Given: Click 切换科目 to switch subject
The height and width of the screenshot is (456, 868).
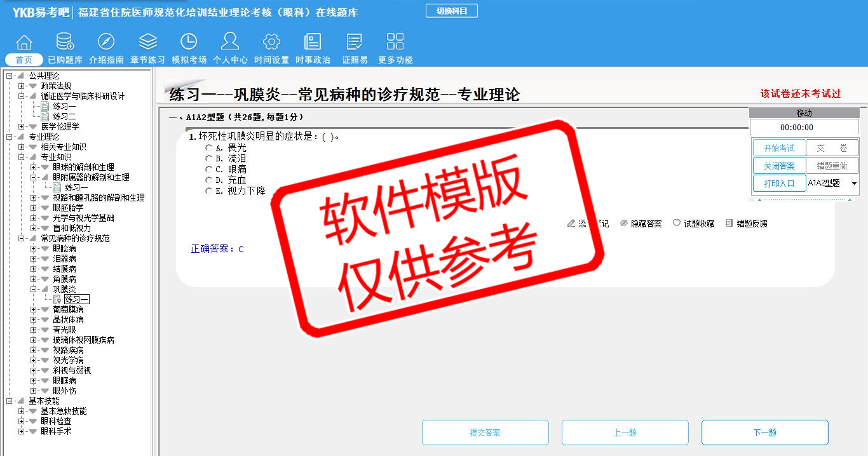Looking at the screenshot, I should pyautogui.click(x=451, y=11).
